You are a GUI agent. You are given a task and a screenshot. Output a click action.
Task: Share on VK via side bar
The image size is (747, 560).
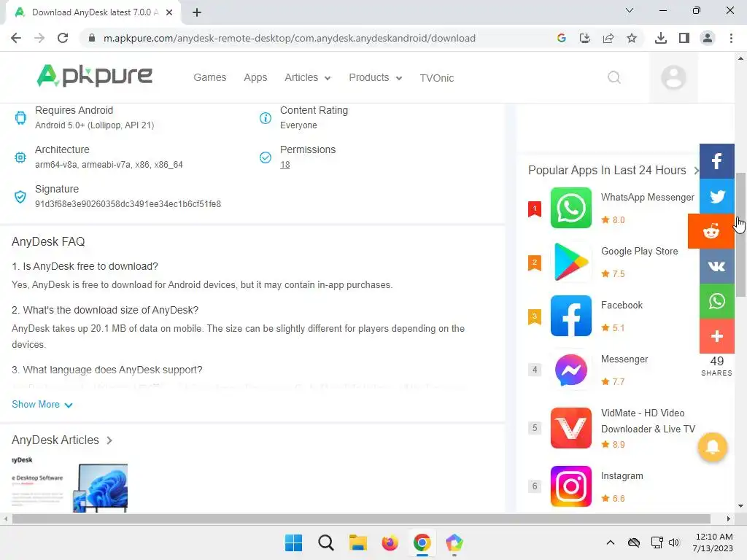pyautogui.click(x=716, y=266)
